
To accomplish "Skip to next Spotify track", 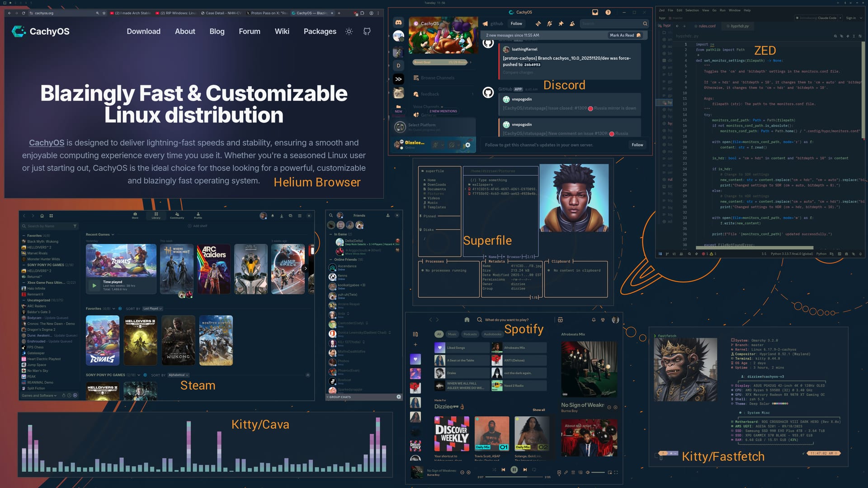I will point(525,470).
